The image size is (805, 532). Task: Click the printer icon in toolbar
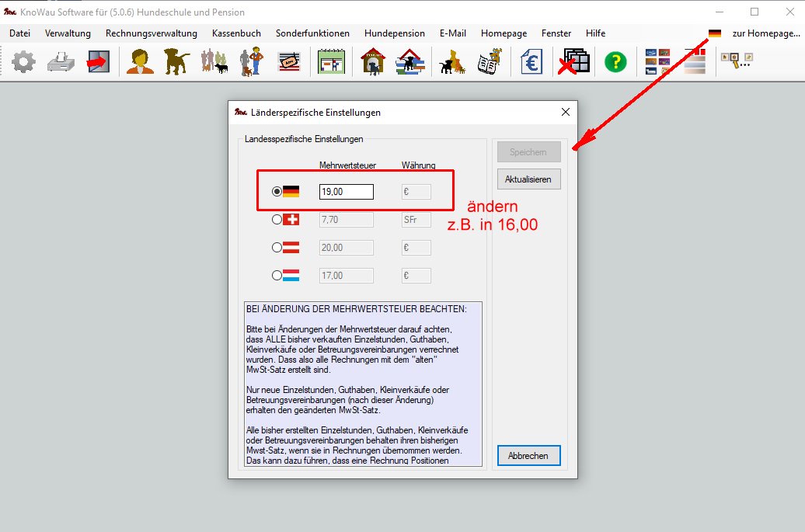pyautogui.click(x=61, y=61)
